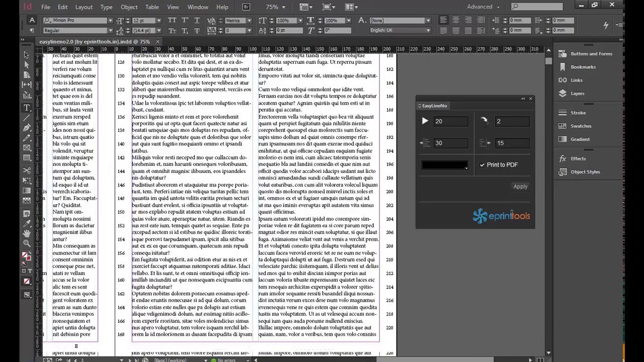Open the 12 pt font size dropdown
The image size is (644, 362).
[159, 21]
